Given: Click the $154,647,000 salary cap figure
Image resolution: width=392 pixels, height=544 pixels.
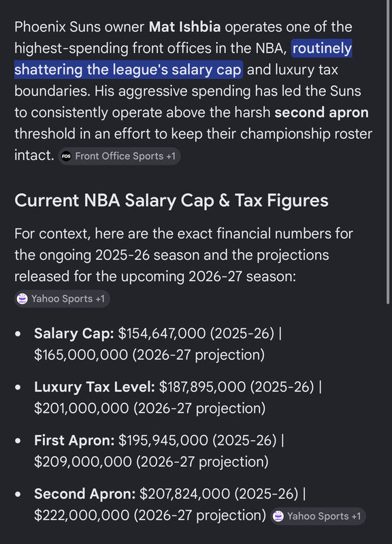Looking at the screenshot, I should [x=162, y=334].
